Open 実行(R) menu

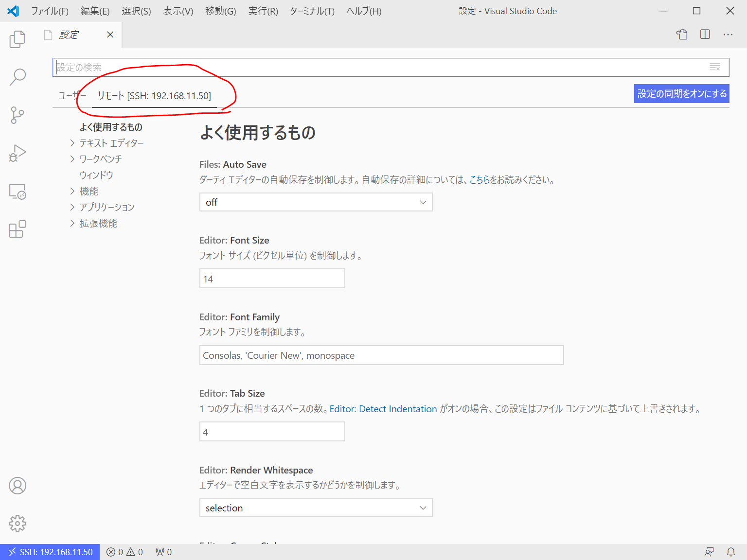click(x=263, y=11)
